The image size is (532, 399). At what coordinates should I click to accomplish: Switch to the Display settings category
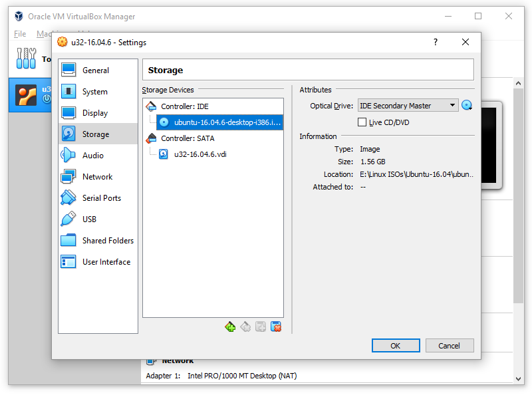(x=94, y=113)
